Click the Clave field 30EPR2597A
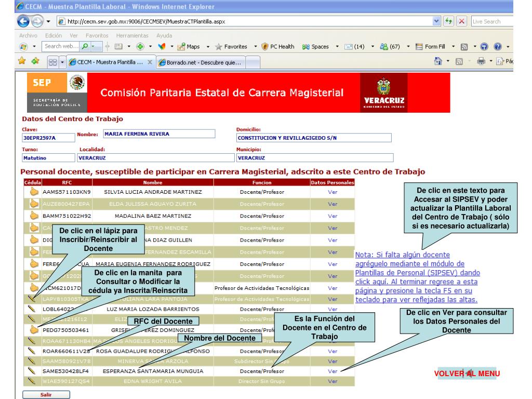 [48, 138]
